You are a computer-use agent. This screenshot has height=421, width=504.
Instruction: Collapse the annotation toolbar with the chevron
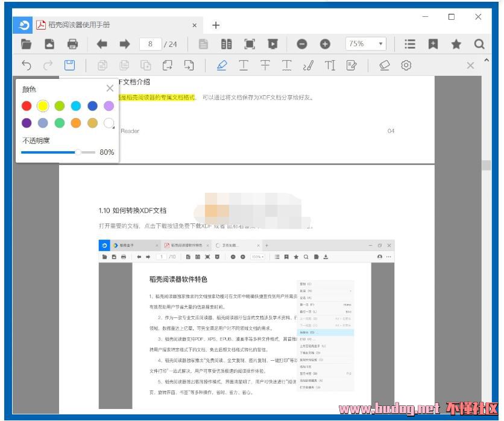[487, 60]
